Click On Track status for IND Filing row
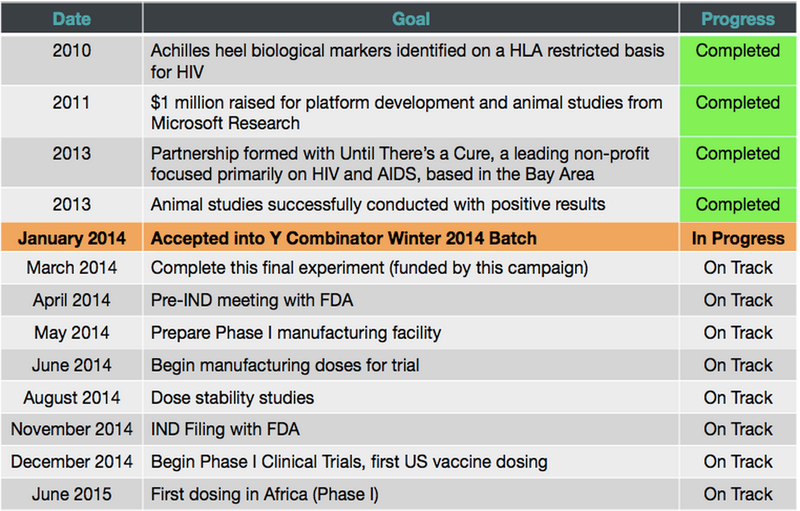The height and width of the screenshot is (511, 800). pos(738,430)
